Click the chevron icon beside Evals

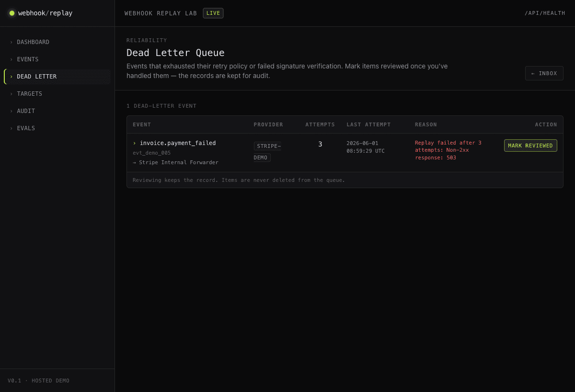coord(11,128)
